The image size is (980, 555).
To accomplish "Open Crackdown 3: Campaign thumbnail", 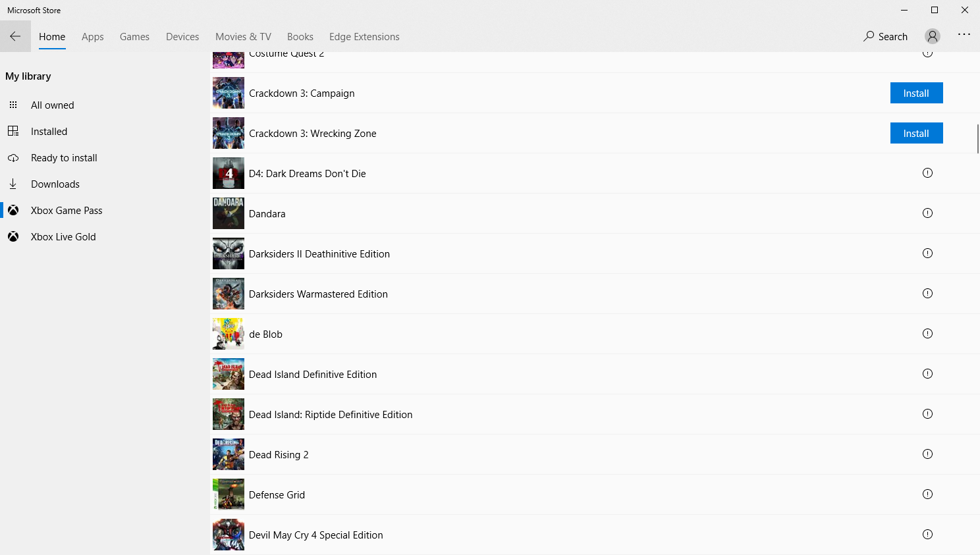I will coord(229,93).
